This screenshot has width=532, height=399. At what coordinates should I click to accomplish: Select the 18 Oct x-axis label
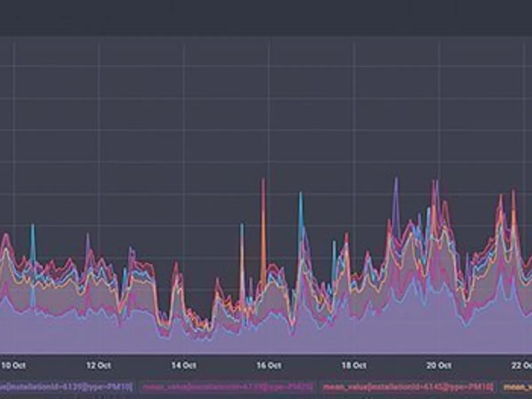click(x=354, y=366)
